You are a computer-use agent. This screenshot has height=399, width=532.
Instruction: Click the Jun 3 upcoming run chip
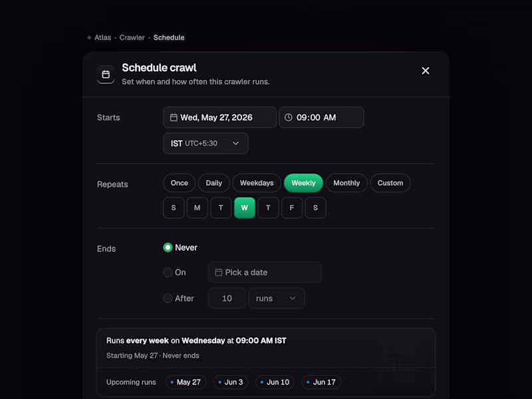pos(231,382)
